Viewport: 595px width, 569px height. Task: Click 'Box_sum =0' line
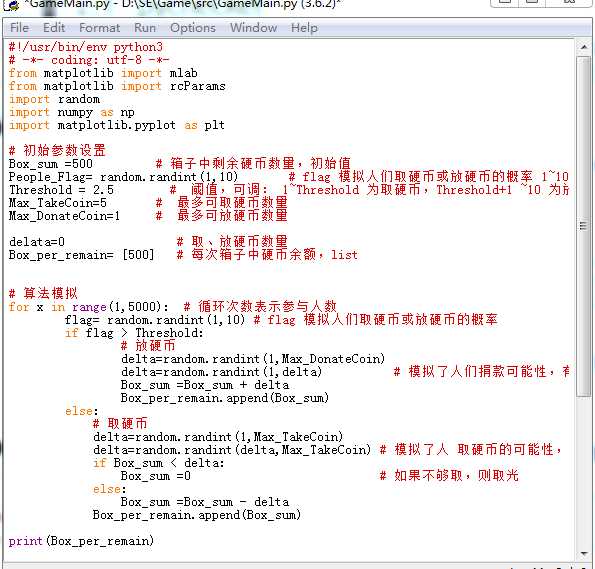[156, 476]
